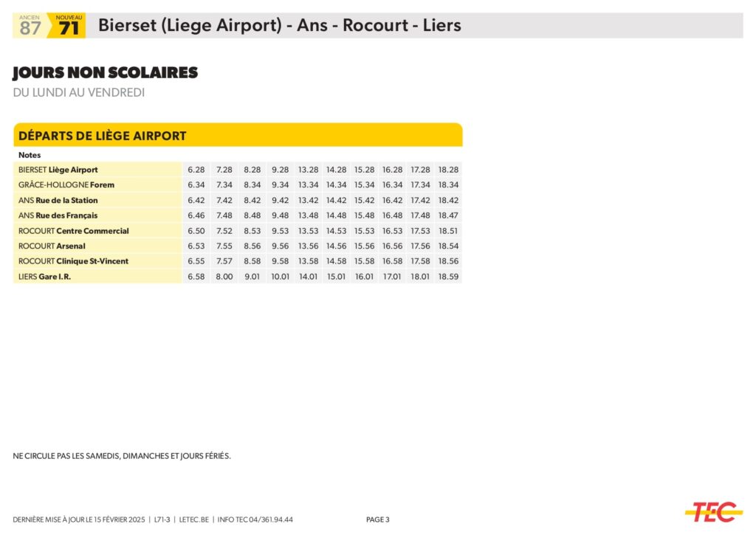Click the grey 87 old route badge
This screenshot has height=535, width=756.
30,27
